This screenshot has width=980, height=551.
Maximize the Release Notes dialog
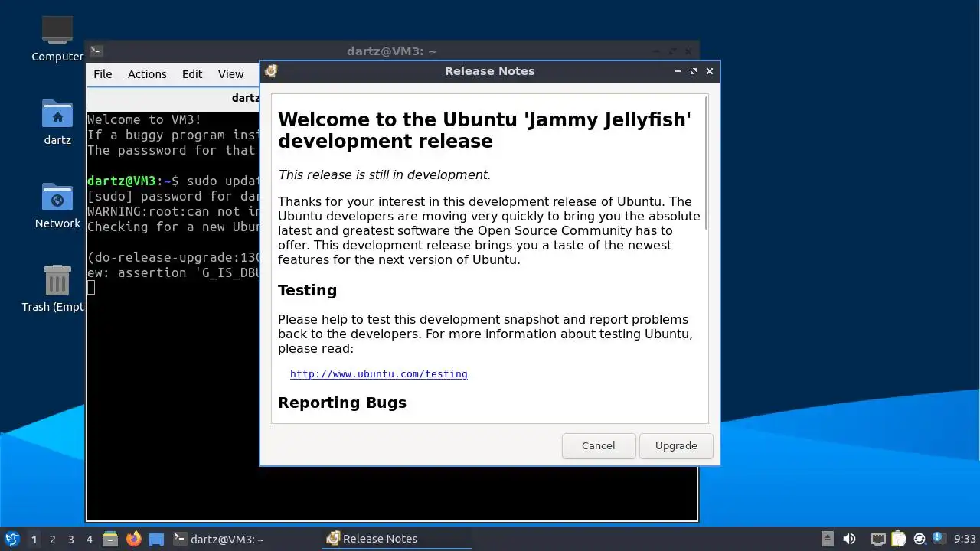[x=693, y=71]
